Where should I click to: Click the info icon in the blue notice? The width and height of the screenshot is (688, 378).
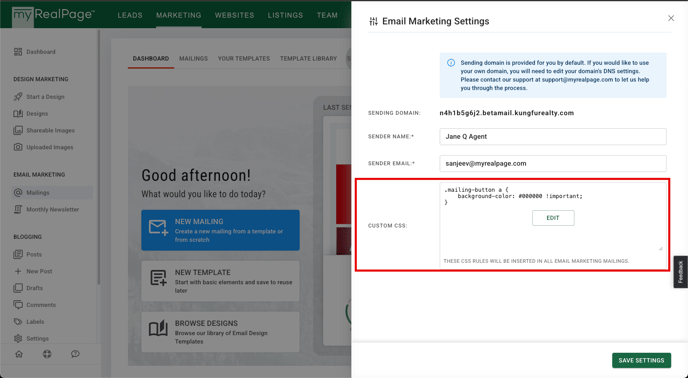pyautogui.click(x=451, y=63)
